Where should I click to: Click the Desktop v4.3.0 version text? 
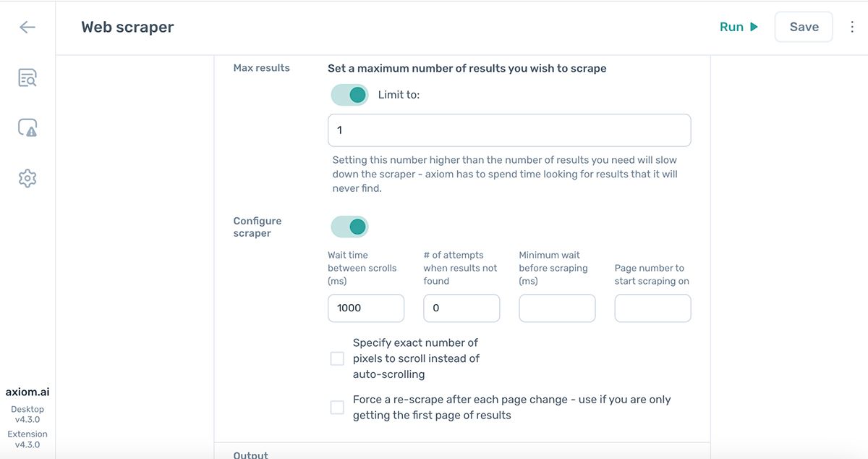pos(27,414)
